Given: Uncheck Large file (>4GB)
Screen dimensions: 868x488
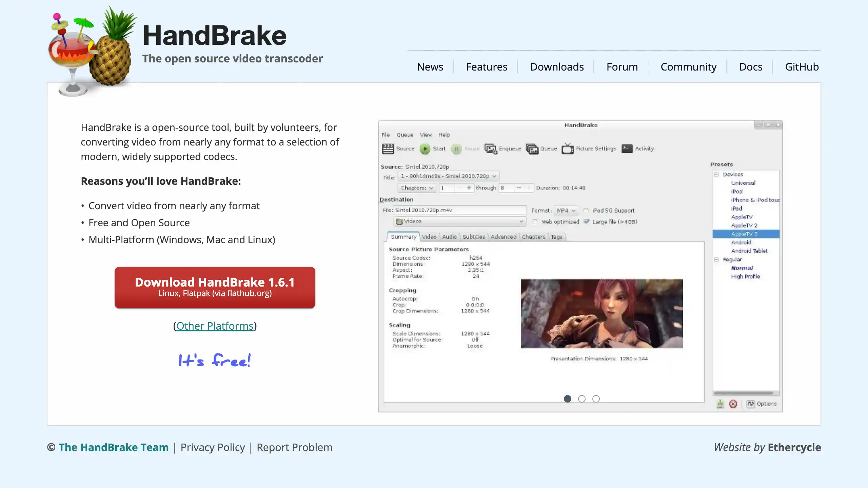Looking at the screenshot, I should (x=587, y=222).
